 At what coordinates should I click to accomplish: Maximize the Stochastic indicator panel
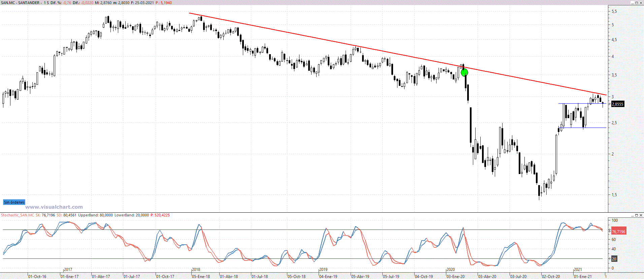[x=637, y=215]
